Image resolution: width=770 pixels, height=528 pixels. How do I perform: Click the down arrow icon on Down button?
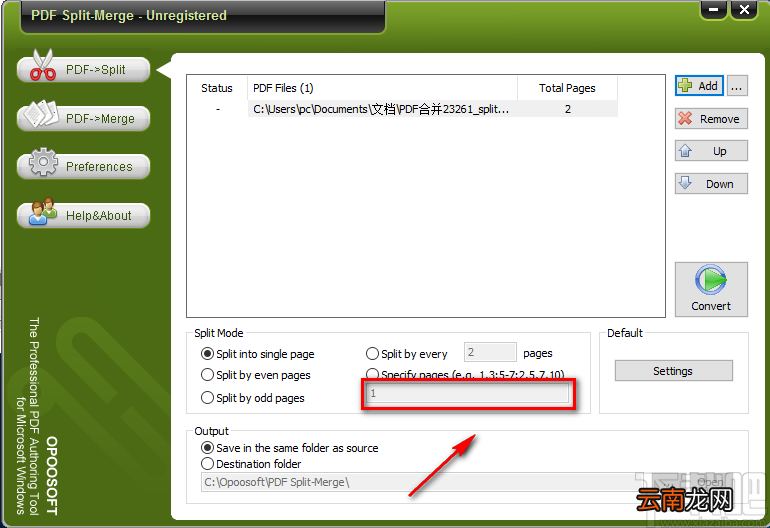[x=685, y=183]
